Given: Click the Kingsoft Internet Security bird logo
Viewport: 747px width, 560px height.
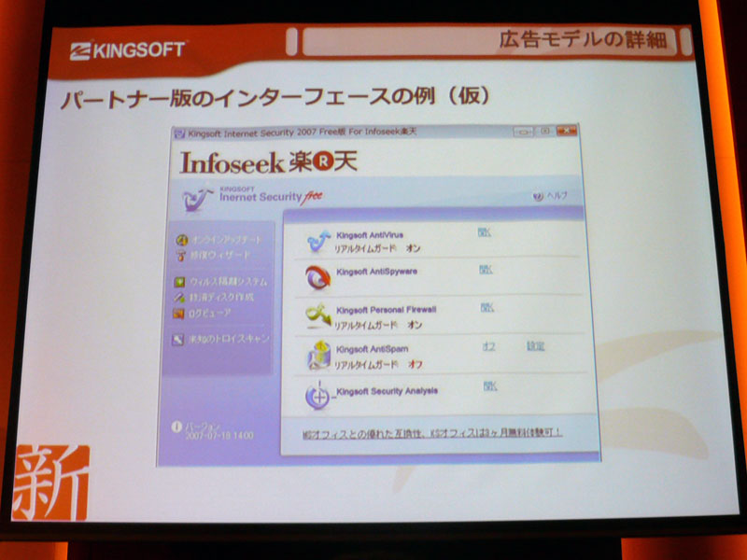Looking at the screenshot, I should click(197, 200).
